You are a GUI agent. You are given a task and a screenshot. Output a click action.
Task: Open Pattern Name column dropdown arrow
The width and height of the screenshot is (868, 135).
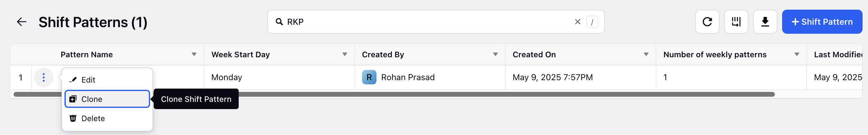point(194,55)
